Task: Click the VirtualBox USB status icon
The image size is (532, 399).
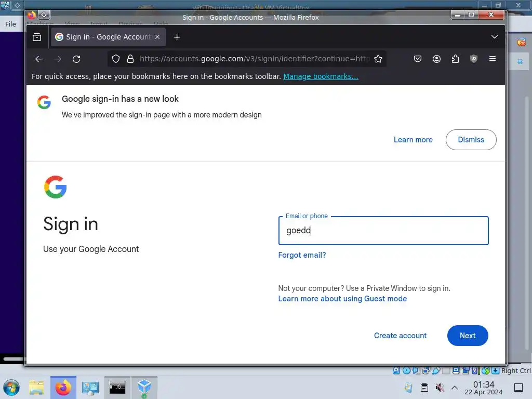Action: click(x=436, y=370)
